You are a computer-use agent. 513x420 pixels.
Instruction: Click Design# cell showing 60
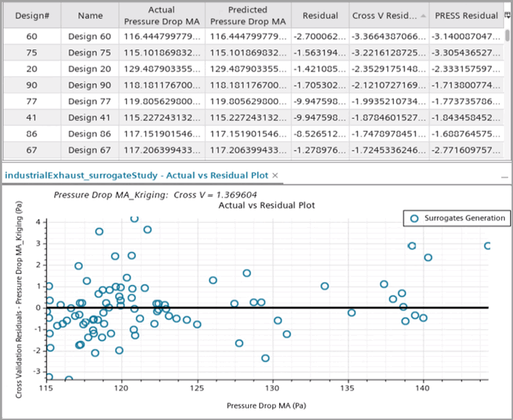pyautogui.click(x=31, y=36)
